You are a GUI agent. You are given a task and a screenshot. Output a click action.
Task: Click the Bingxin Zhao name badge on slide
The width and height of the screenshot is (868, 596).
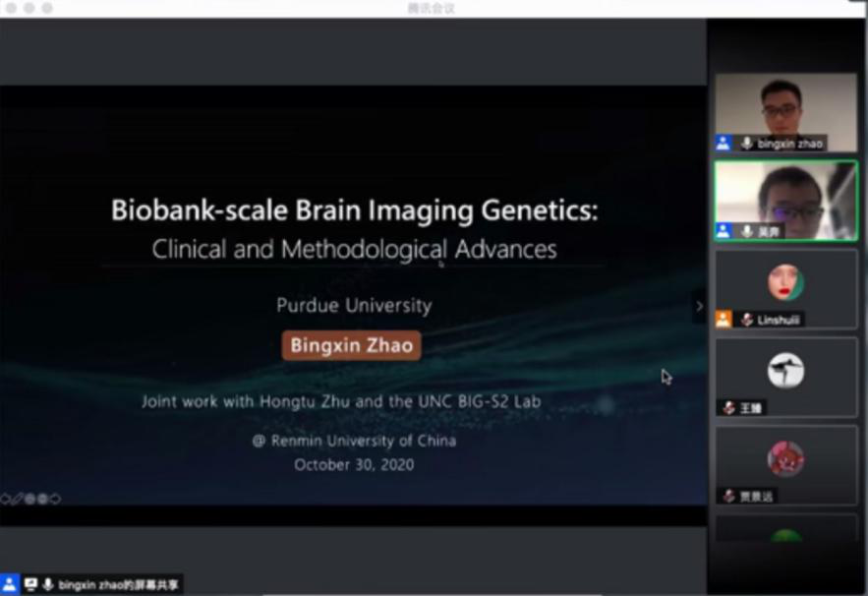(353, 345)
